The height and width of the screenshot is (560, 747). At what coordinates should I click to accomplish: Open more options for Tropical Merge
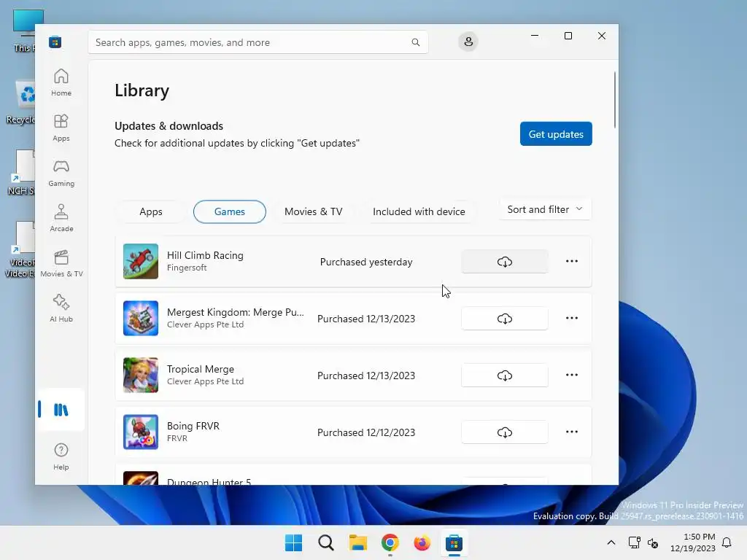pos(572,375)
